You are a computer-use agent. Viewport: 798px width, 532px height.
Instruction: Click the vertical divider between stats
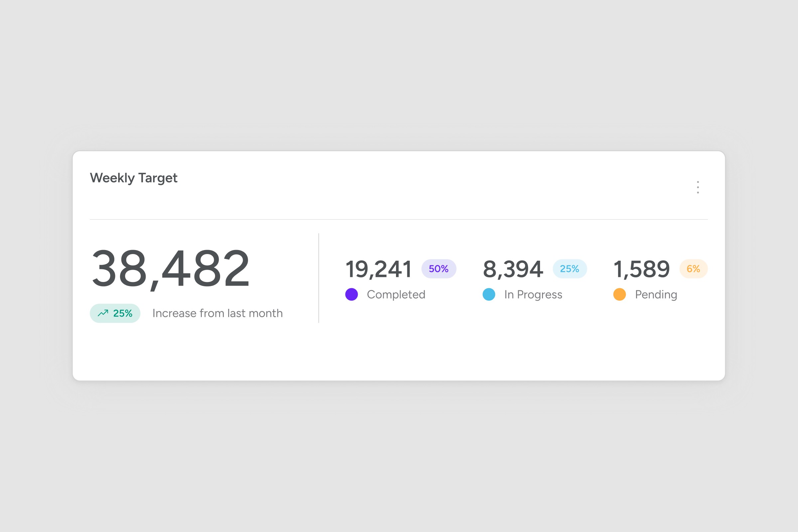pos(319,278)
